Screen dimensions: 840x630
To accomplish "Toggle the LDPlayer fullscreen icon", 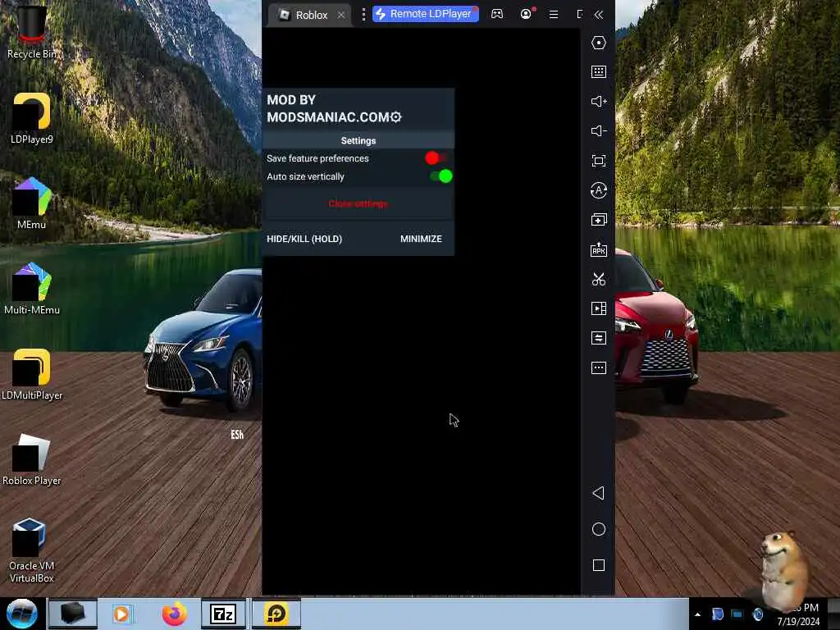I will coord(598,161).
